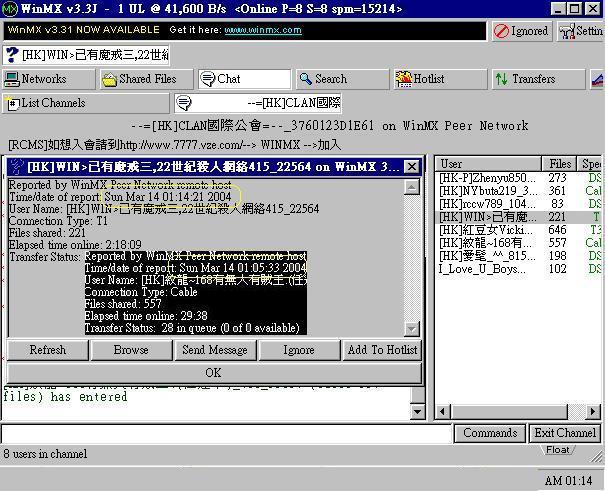Image resolution: width=605 pixels, height=491 pixels.
Task: Click the question mark whois icon
Action: click(x=12, y=55)
